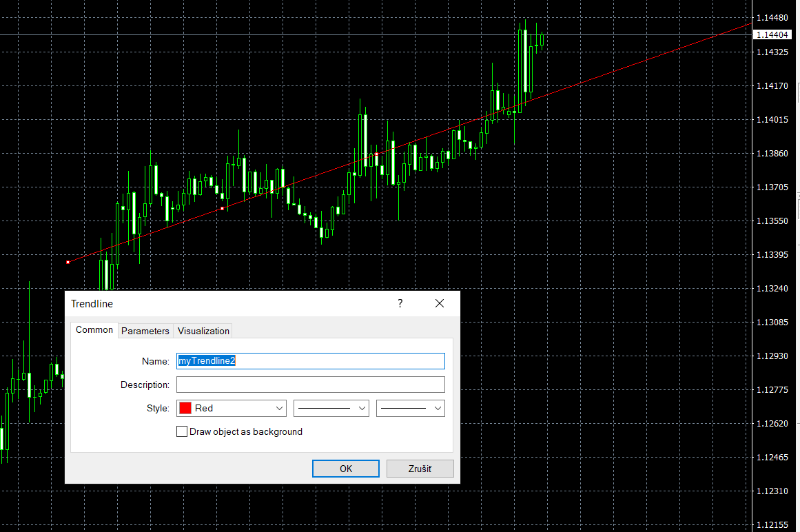
Task: Click the 1.14325 price axis label
Action: tap(772, 52)
